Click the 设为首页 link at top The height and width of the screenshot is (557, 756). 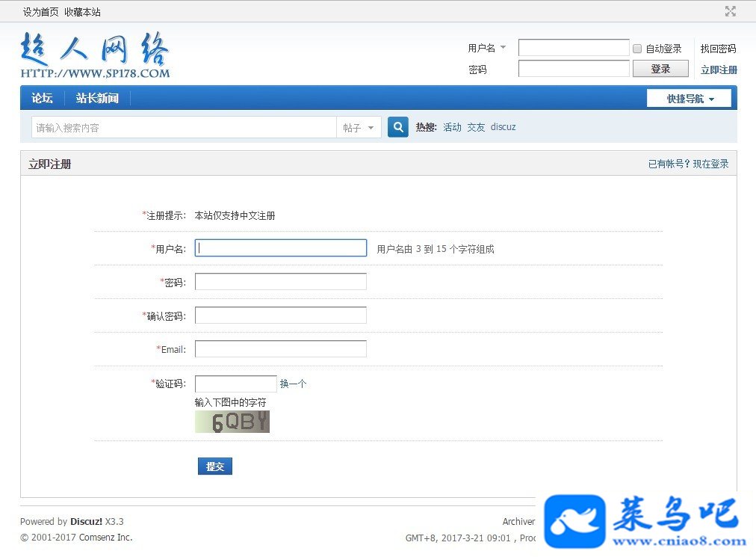point(40,12)
